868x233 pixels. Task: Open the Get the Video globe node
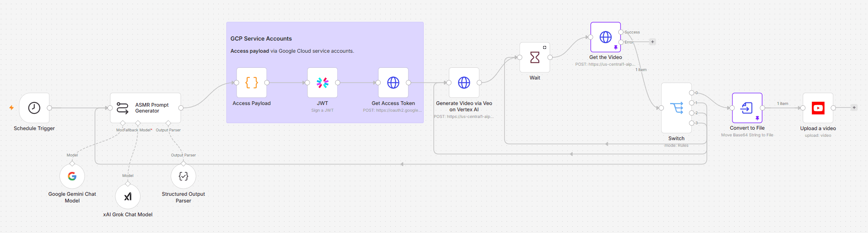coord(606,37)
